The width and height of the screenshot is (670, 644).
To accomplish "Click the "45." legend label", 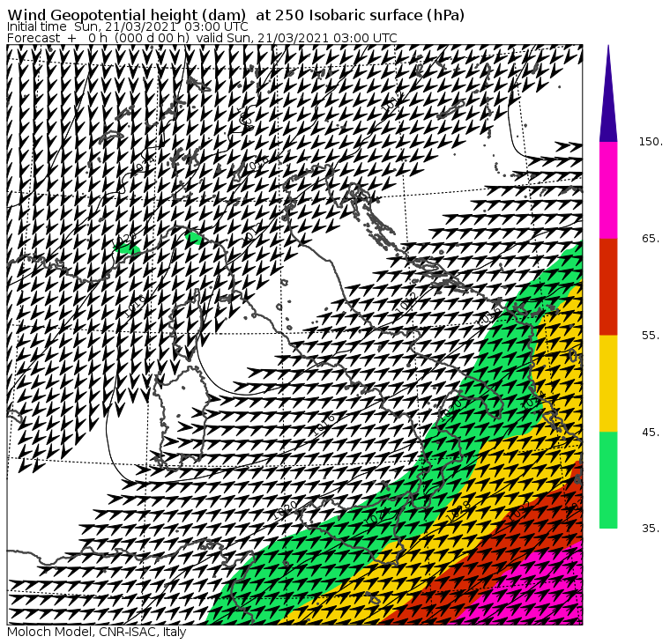I will 651,433.
